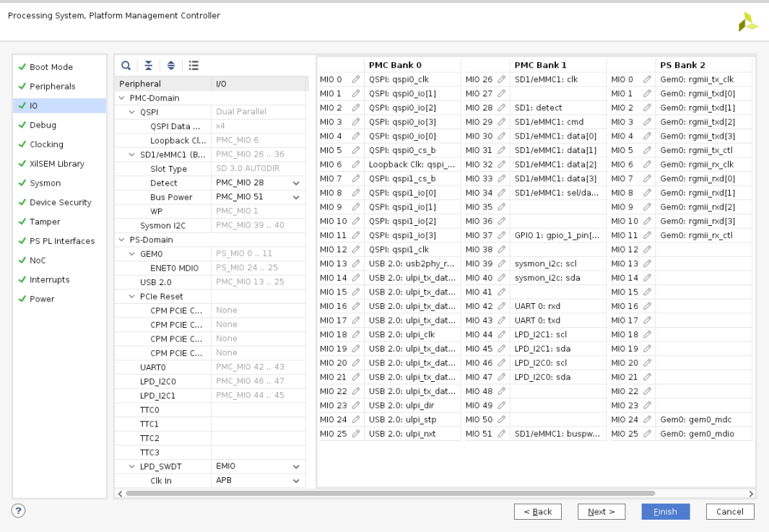The width and height of the screenshot is (769, 532).
Task: Open the PS PL Interfaces page
Action: point(61,241)
